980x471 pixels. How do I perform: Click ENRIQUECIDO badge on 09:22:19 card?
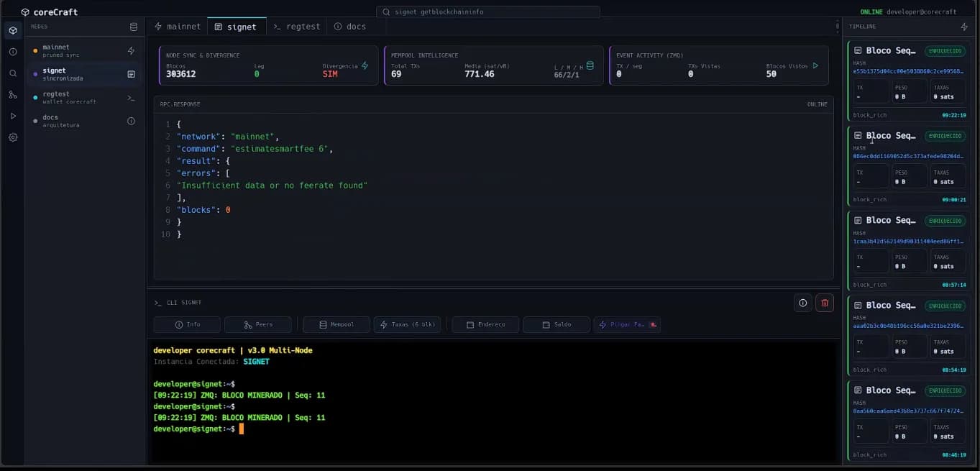(945, 51)
